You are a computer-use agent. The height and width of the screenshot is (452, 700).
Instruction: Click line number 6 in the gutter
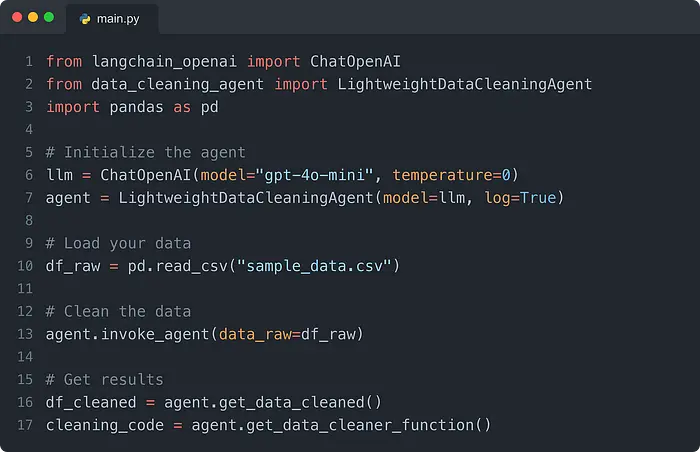[28, 175]
